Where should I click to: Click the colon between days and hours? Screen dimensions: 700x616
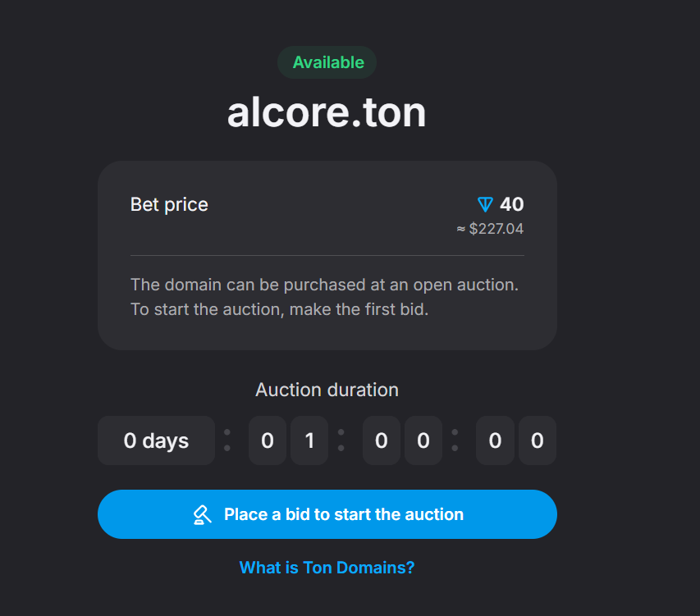pyautogui.click(x=227, y=440)
